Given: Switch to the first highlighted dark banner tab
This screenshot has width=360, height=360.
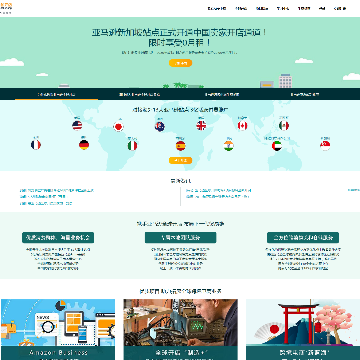Looking at the screenshot, I should tap(56, 94).
